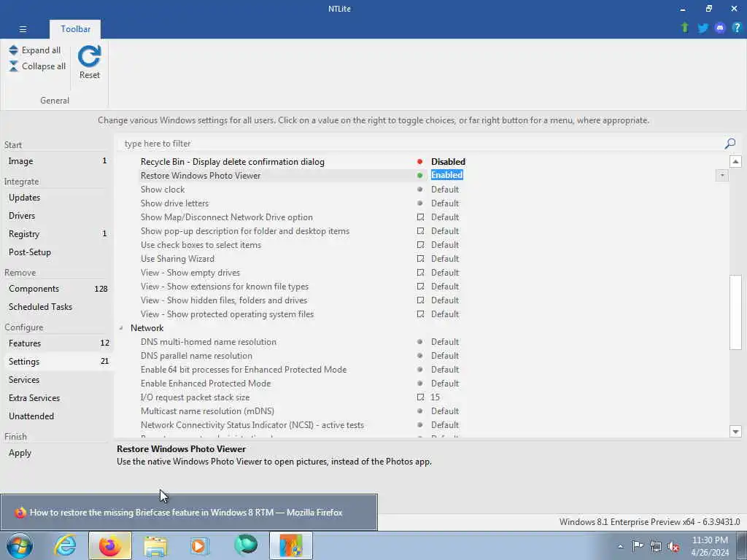Click the Expand all button
The image size is (747, 560).
[x=35, y=50]
